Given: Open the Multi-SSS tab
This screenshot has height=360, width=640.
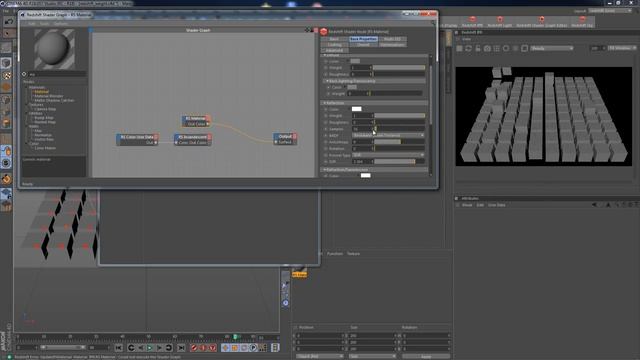Looking at the screenshot, I should 392,39.
